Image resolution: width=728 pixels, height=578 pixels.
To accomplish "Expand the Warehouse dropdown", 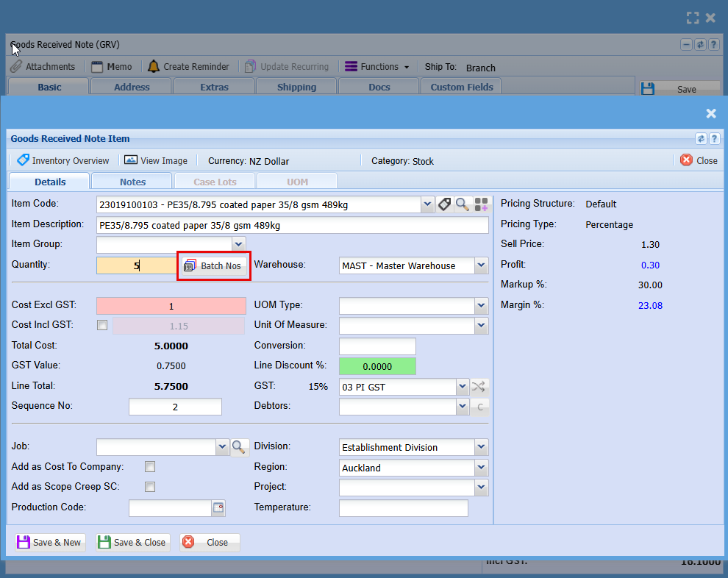I will [x=481, y=265].
